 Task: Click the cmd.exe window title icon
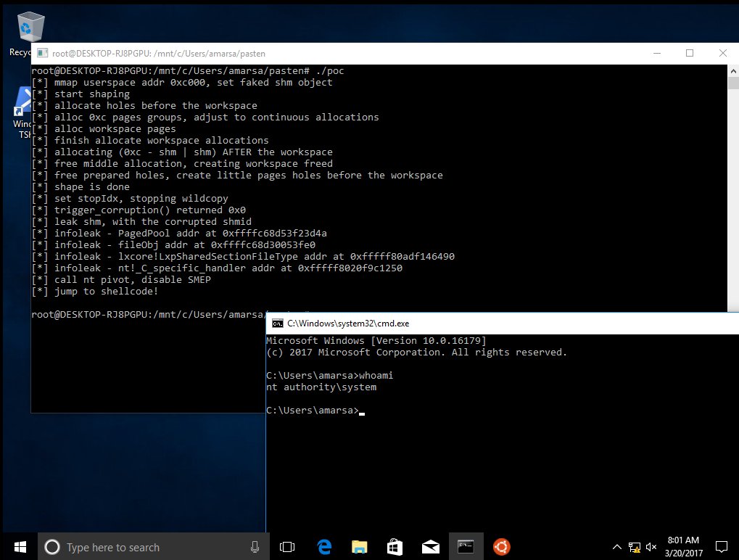point(278,324)
